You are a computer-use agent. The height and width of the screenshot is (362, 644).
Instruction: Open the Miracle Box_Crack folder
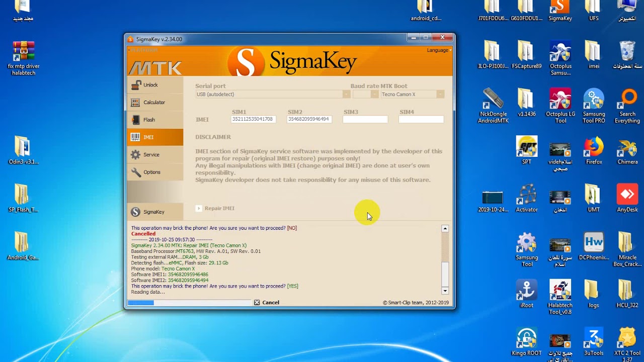[x=627, y=249]
